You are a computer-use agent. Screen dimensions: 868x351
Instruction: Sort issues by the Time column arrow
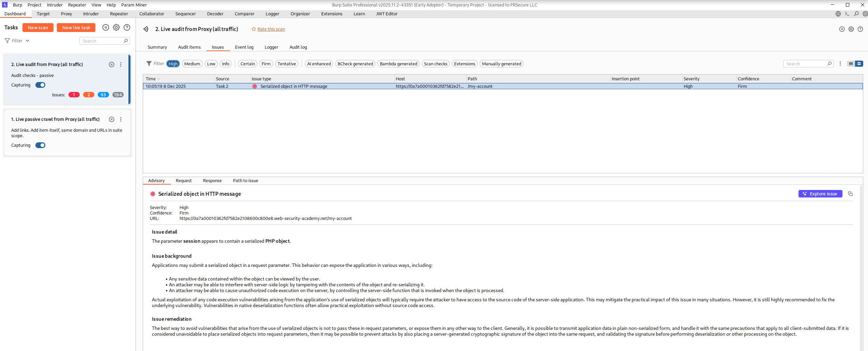click(159, 79)
